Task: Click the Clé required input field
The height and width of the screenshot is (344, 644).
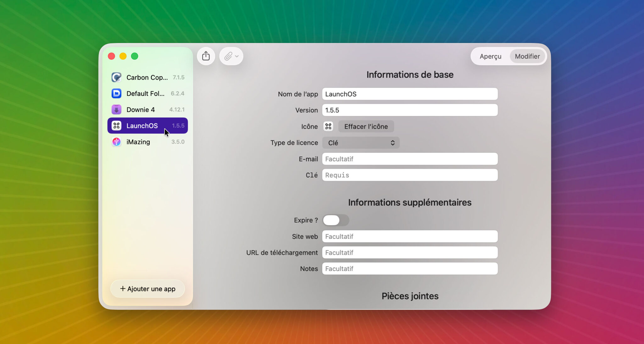Action: (x=410, y=175)
